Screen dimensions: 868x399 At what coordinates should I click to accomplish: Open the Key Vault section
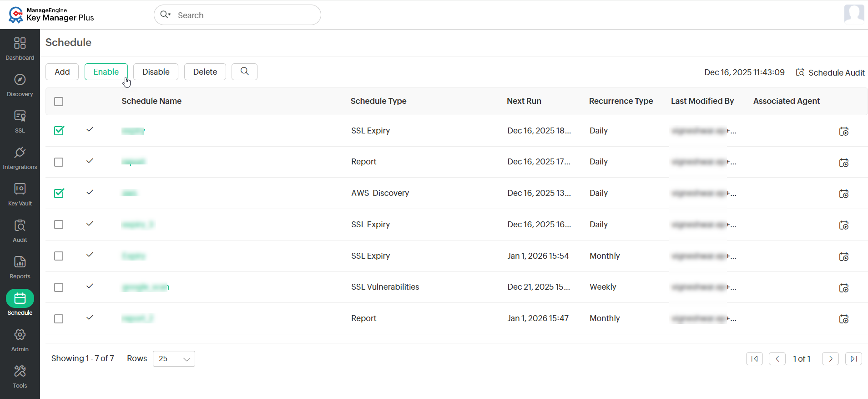tap(20, 189)
